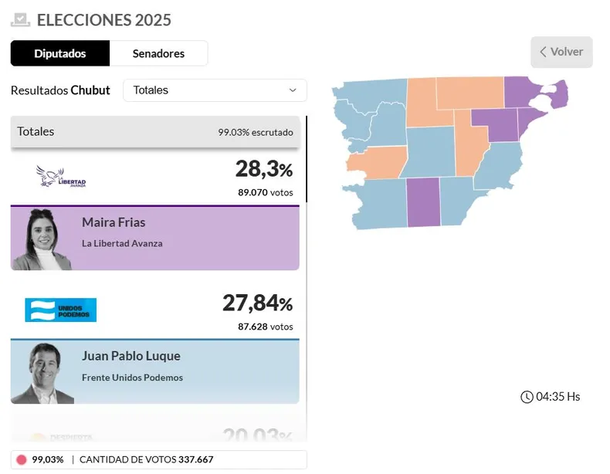
Task: Click the ballot checkbox icon beside ELECCIONES 2025
Action: [19, 19]
